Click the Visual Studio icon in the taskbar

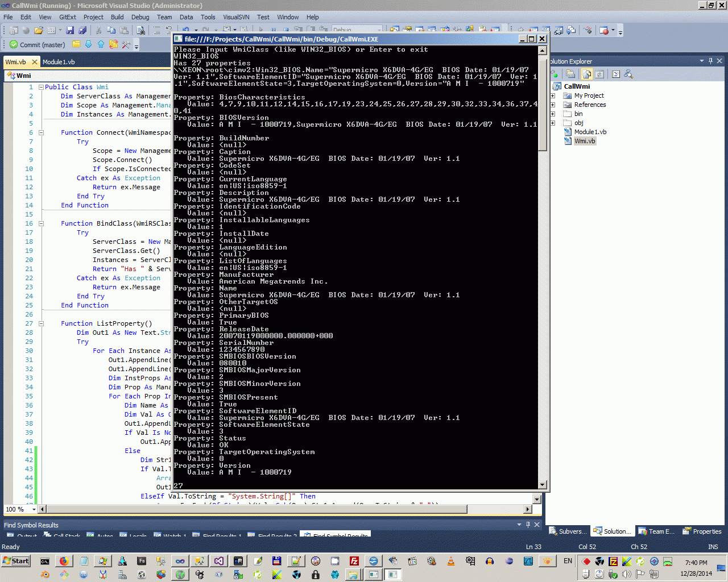[218, 561]
